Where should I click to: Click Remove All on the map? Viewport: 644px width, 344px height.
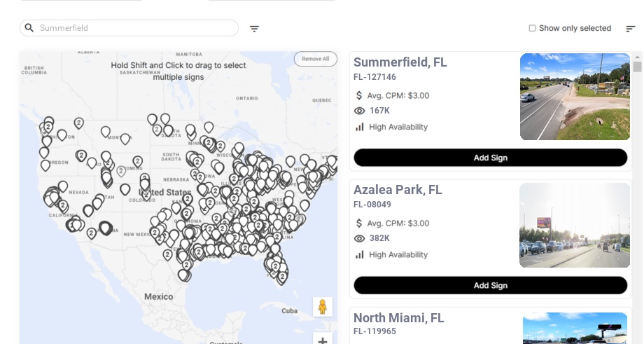click(x=315, y=59)
